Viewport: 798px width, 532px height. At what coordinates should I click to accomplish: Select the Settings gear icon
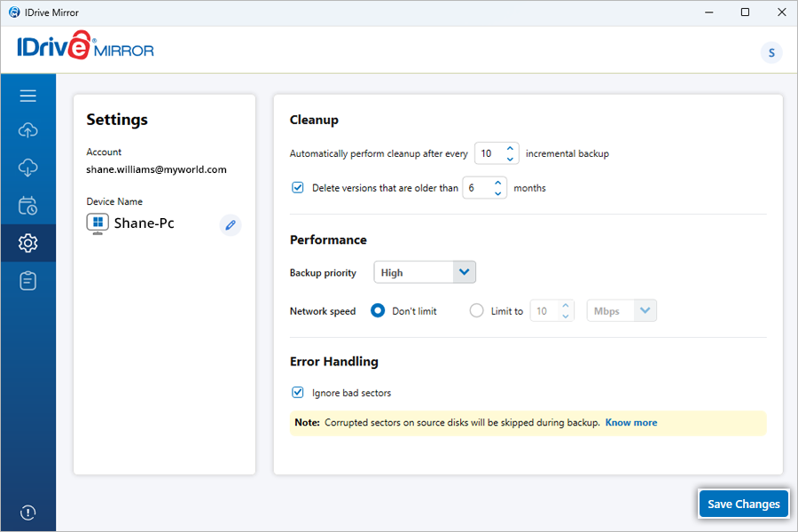pyautogui.click(x=27, y=243)
